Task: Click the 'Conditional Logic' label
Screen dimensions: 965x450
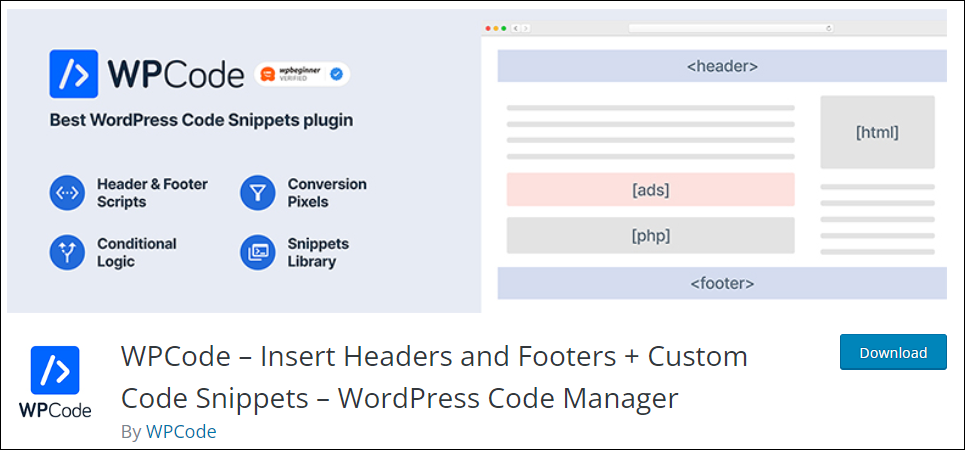Action: click(x=137, y=252)
